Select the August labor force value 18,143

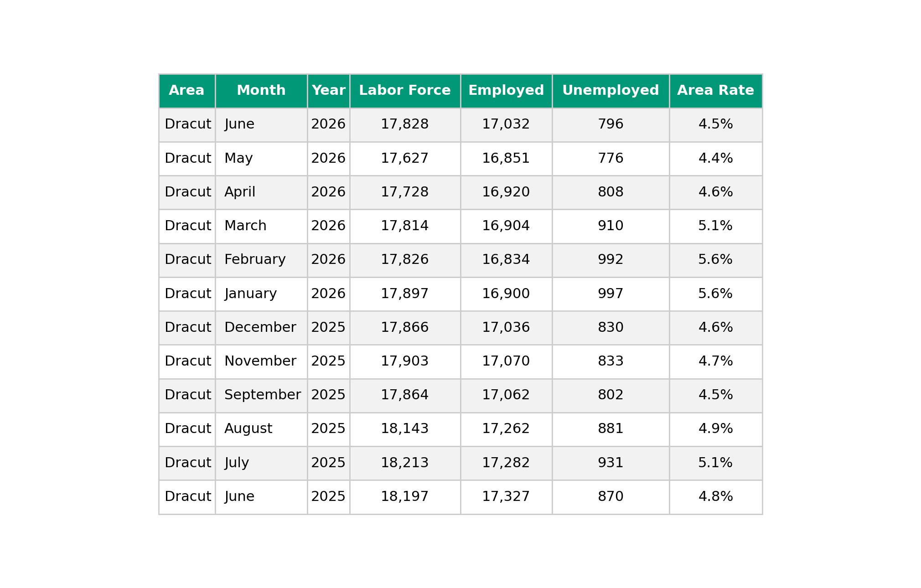[405, 429]
